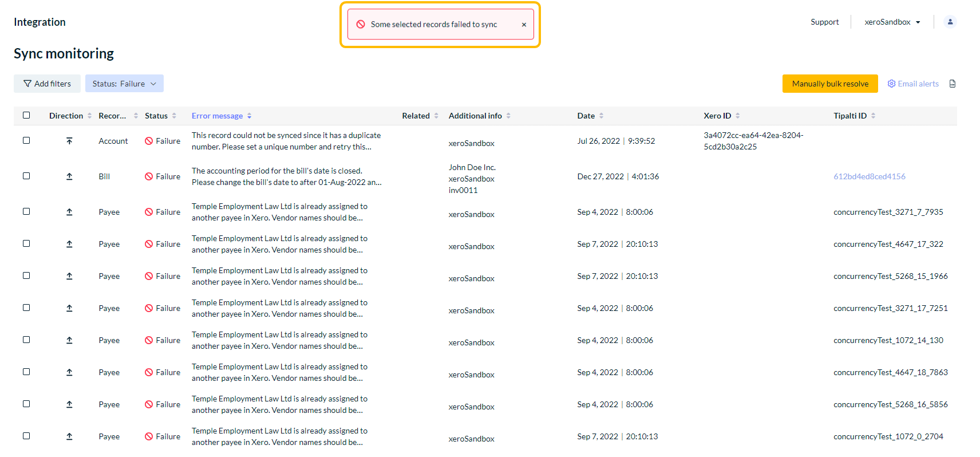This screenshot has height=457, width=980.
Task: Click the Manually bulk resolve button
Action: coord(829,84)
